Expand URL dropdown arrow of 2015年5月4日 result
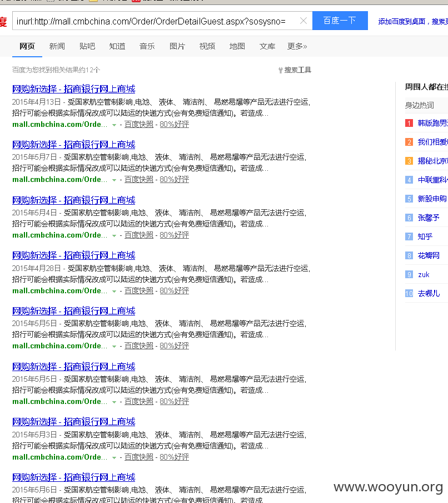 pyautogui.click(x=114, y=236)
